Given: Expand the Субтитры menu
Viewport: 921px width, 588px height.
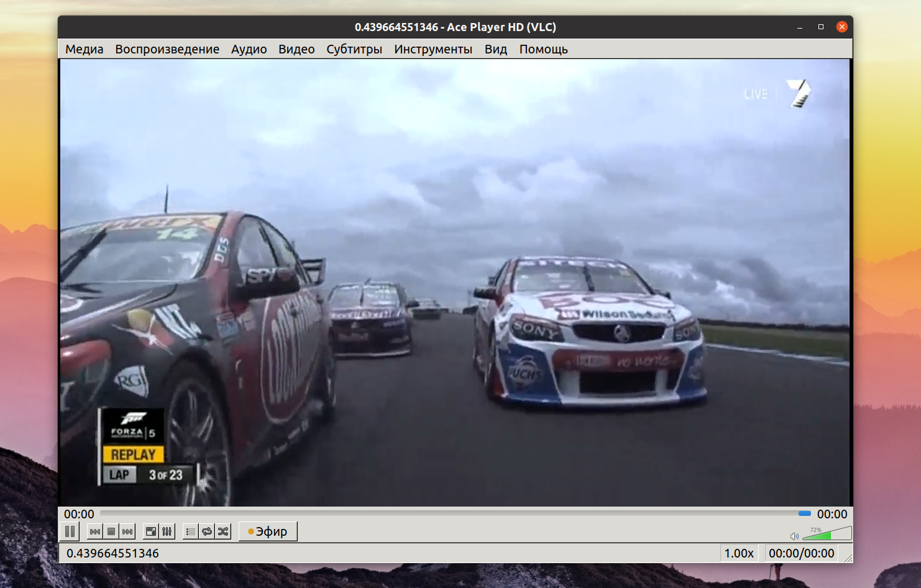Looking at the screenshot, I should point(354,49).
